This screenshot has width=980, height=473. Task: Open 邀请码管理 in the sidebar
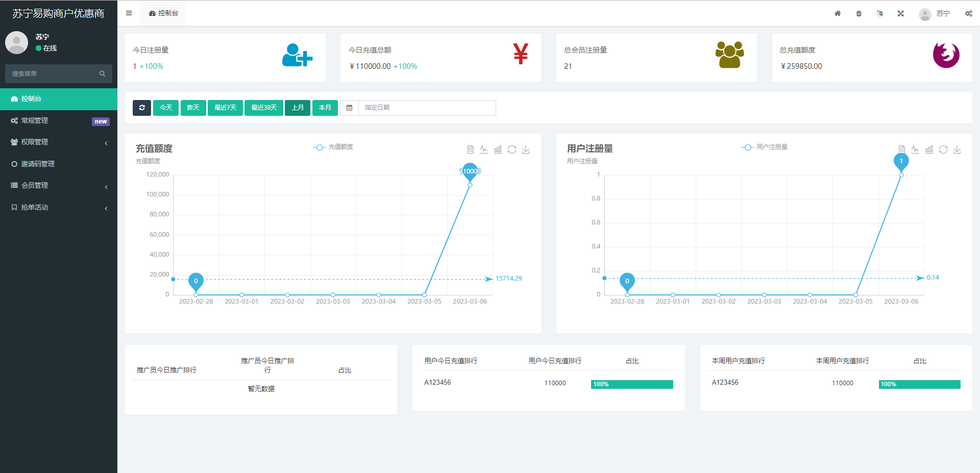[38, 164]
